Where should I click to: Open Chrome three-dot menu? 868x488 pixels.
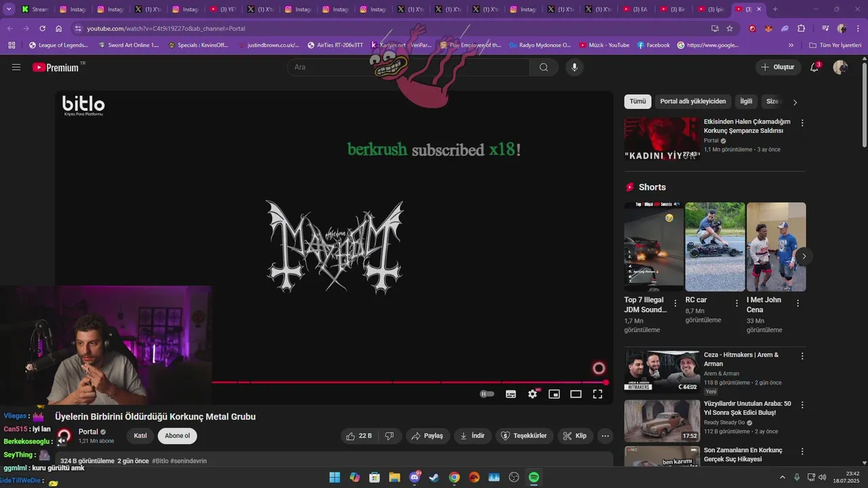[x=857, y=28]
